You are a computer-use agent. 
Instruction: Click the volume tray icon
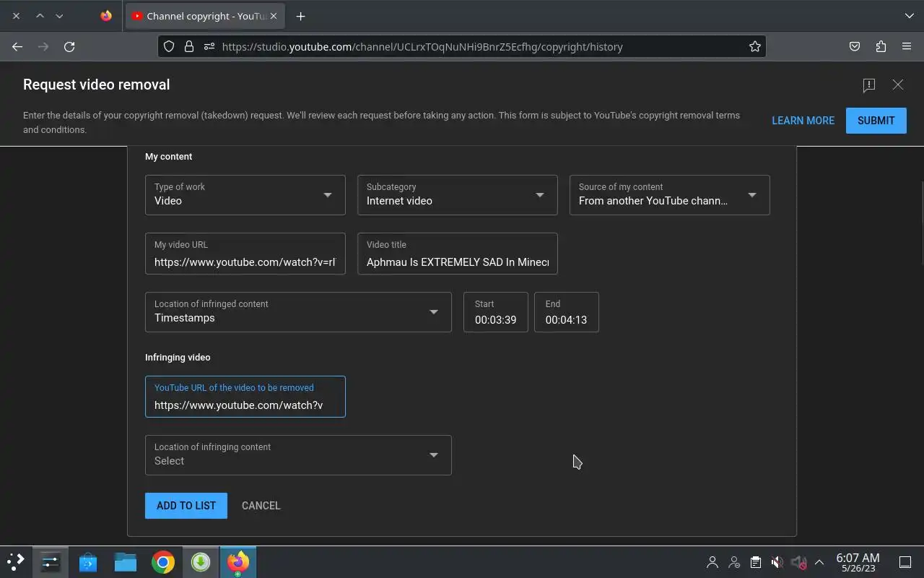(777, 562)
